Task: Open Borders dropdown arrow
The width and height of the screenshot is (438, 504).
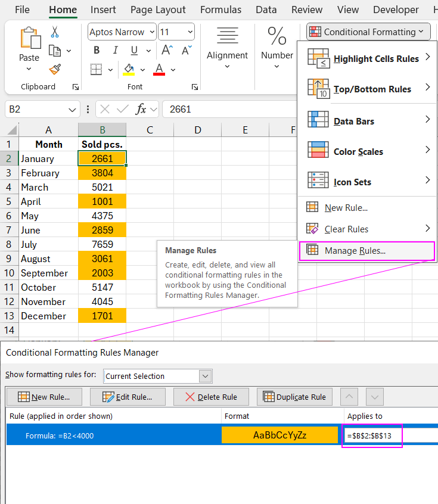Action: [110, 70]
